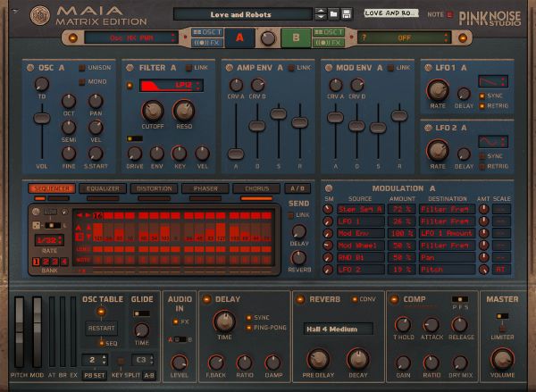
Task: Click the PB SET button
Action: point(95,375)
